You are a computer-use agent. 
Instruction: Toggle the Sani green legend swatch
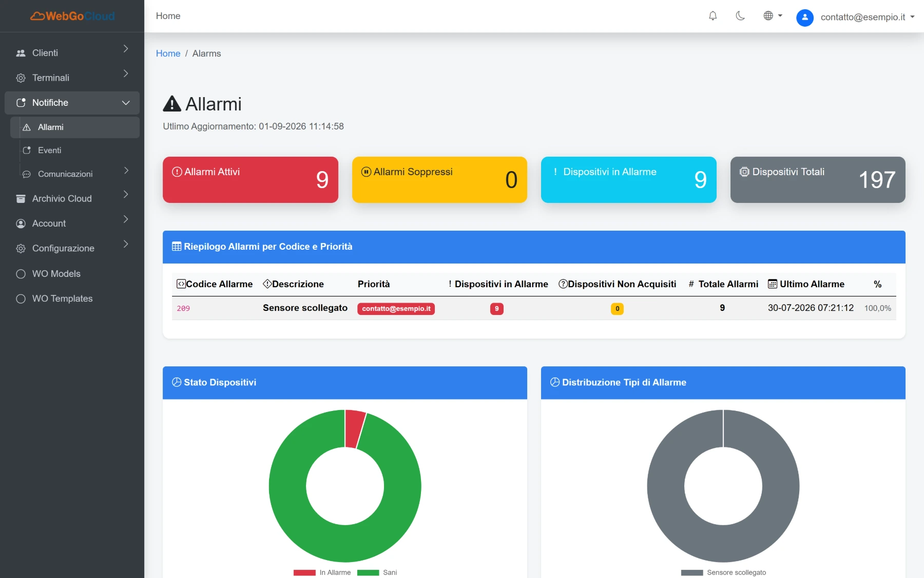[x=368, y=572]
